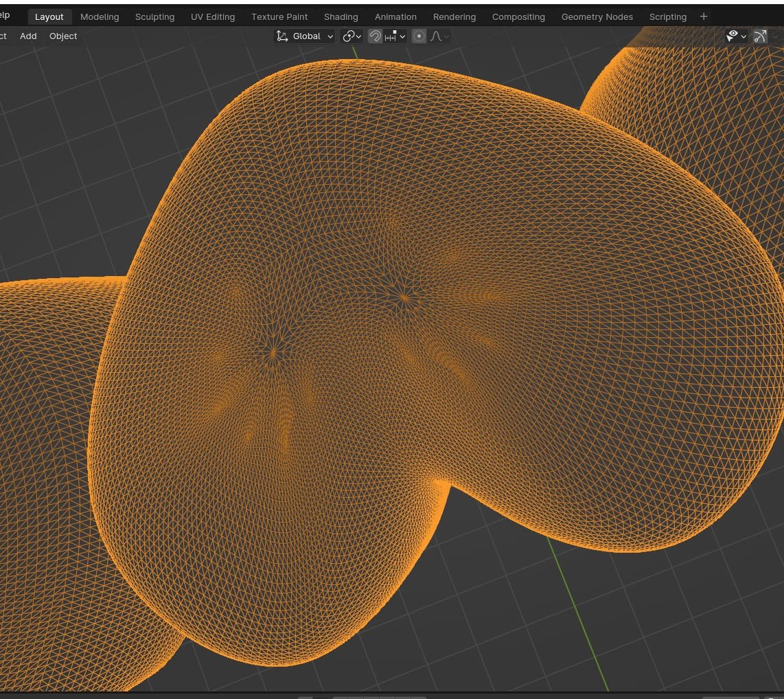Open proportional editing falloff curve menu
784x699 pixels.
pos(439,36)
